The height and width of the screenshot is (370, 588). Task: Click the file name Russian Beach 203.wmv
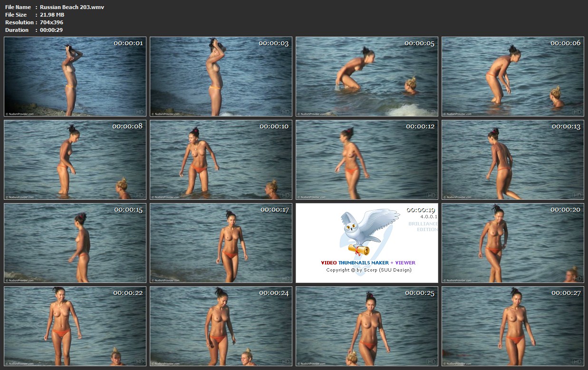(x=72, y=7)
